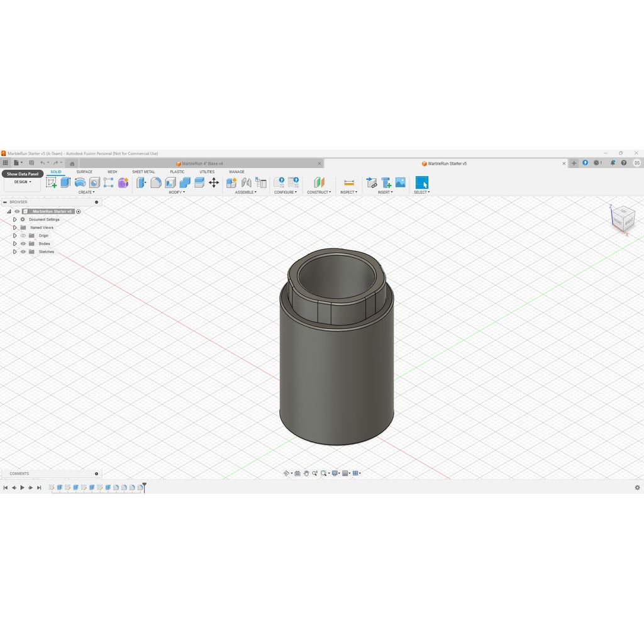Click the Insert fastener icon with plus
Viewport: 644px width, 644px height.
tap(386, 183)
